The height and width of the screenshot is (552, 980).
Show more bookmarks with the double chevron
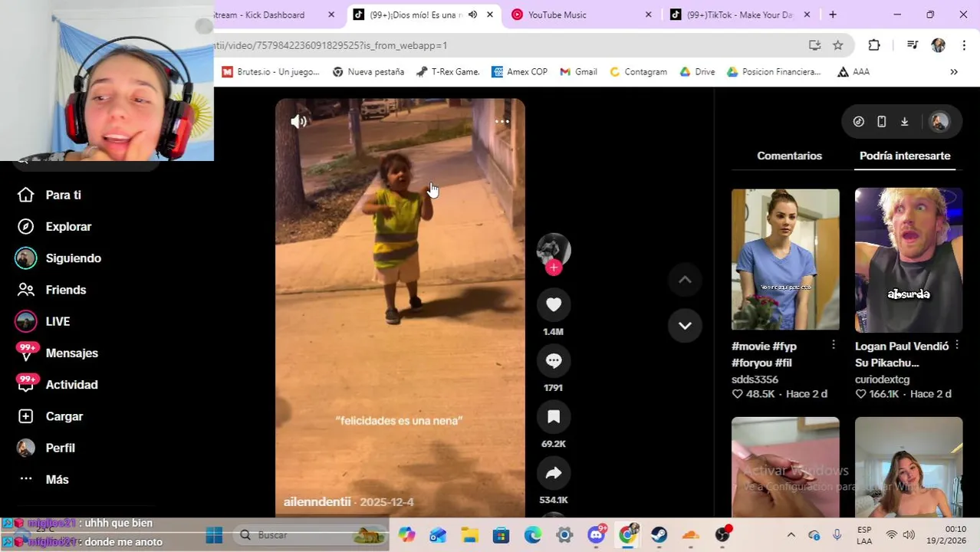tap(954, 72)
